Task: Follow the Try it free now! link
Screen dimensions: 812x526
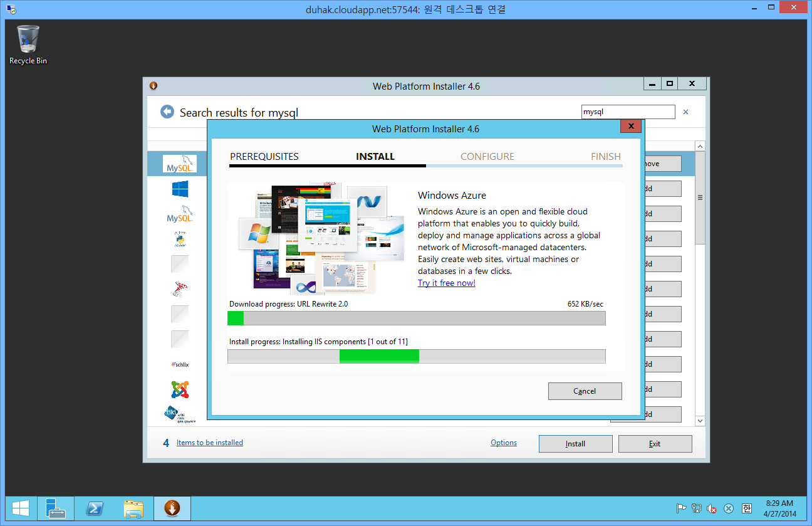Action: [447, 283]
